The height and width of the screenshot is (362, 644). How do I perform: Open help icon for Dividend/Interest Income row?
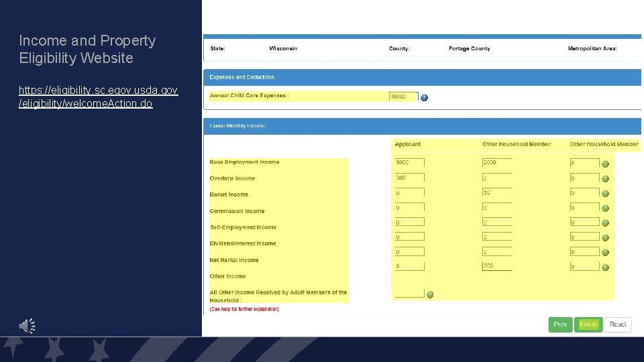click(605, 238)
